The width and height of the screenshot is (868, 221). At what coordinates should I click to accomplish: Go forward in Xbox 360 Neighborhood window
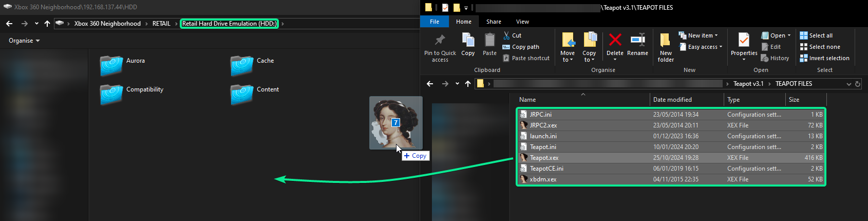click(x=25, y=24)
